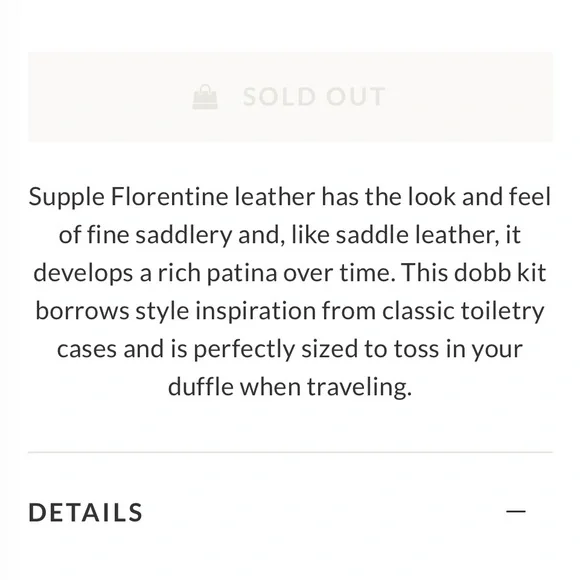Click empty area of the greyed Sold Out bar

(x=470, y=97)
